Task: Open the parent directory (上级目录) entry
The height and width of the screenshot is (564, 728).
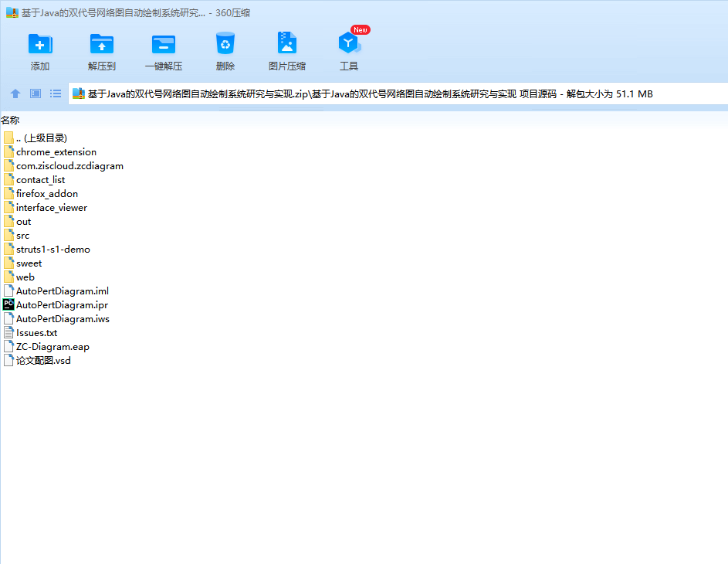Action: [35, 138]
